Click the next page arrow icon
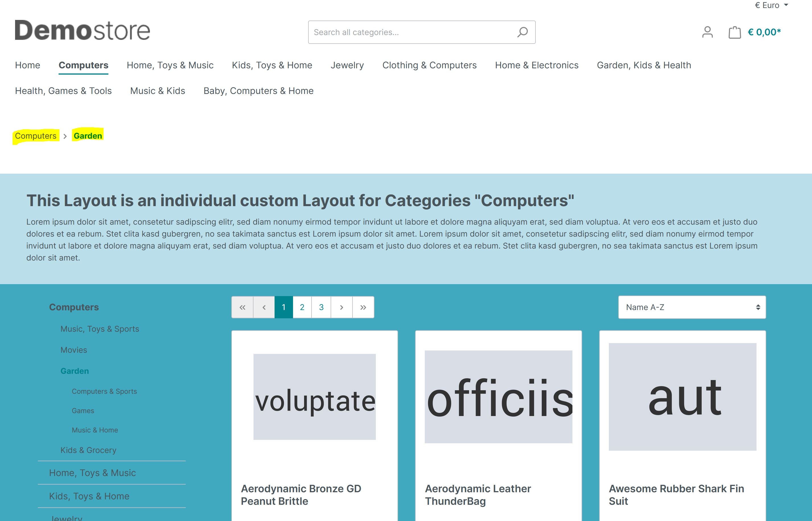 click(341, 307)
